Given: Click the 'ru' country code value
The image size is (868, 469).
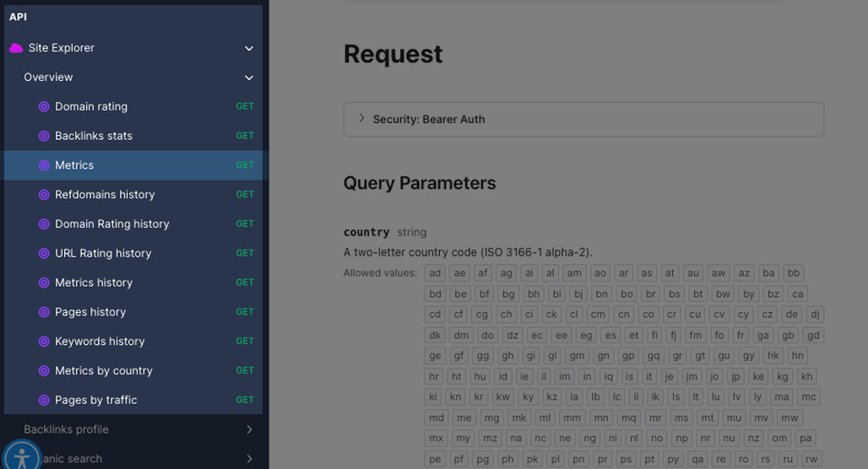Looking at the screenshot, I should [x=788, y=459].
